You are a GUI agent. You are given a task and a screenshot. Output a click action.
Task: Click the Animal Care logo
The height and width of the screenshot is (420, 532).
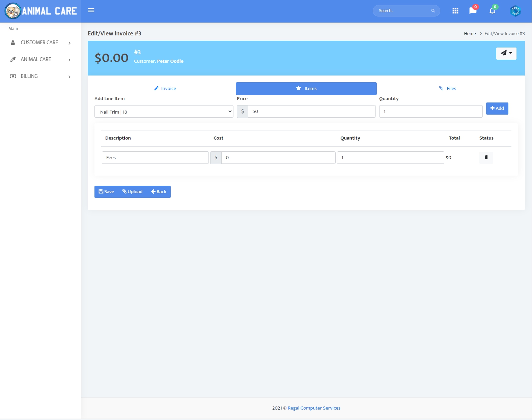(40, 11)
